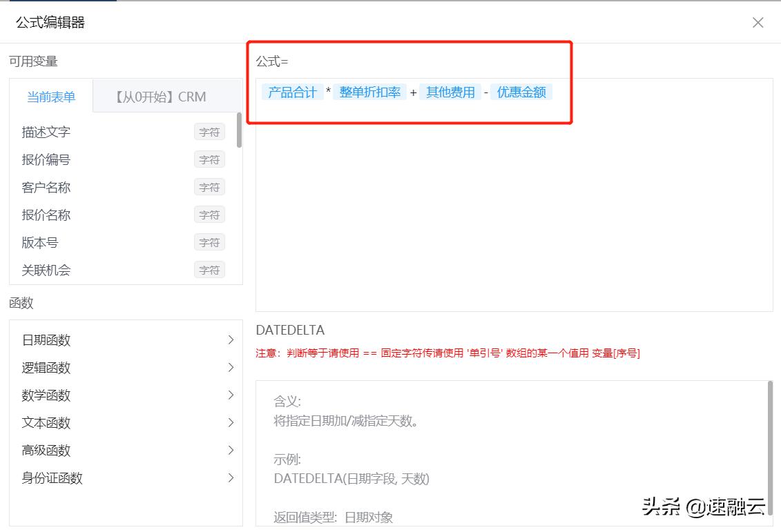
Task: Close the 公式编辑器 dialog
Action: 758,22
